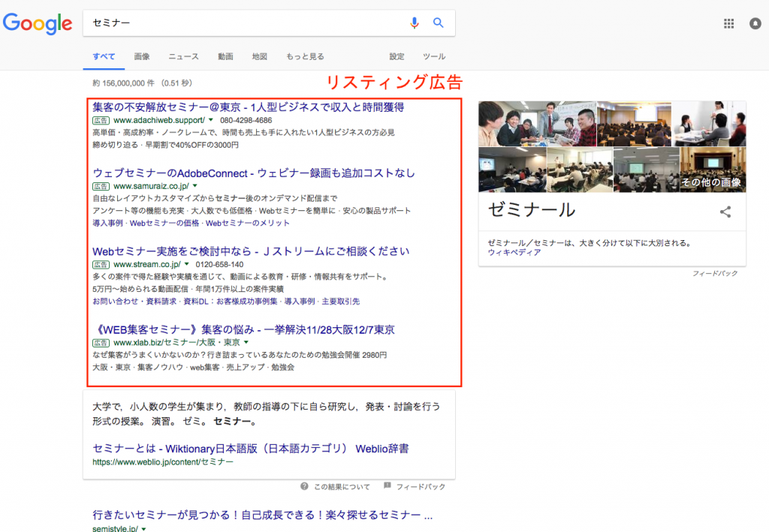Open the ウィキペディア link in the knowledge panel
Viewport: 769px width, 532px height.
(514, 252)
